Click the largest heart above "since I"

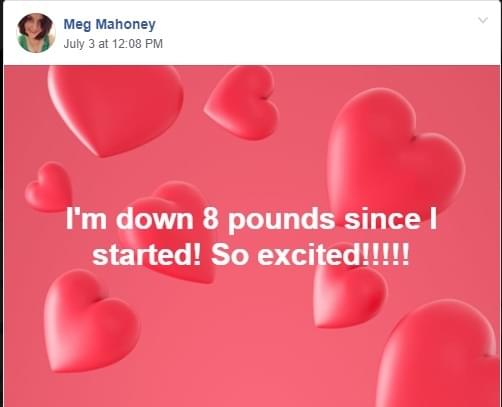point(395,155)
